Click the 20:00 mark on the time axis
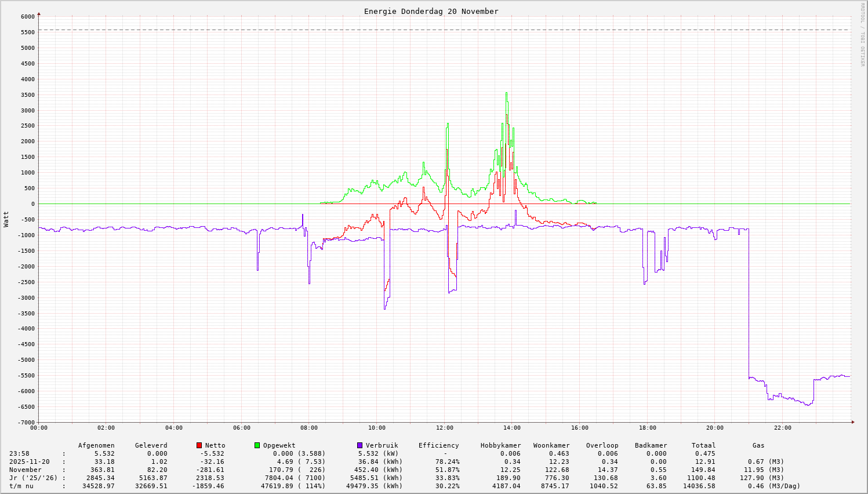Image resolution: width=868 pixels, height=494 pixels. coord(715,428)
